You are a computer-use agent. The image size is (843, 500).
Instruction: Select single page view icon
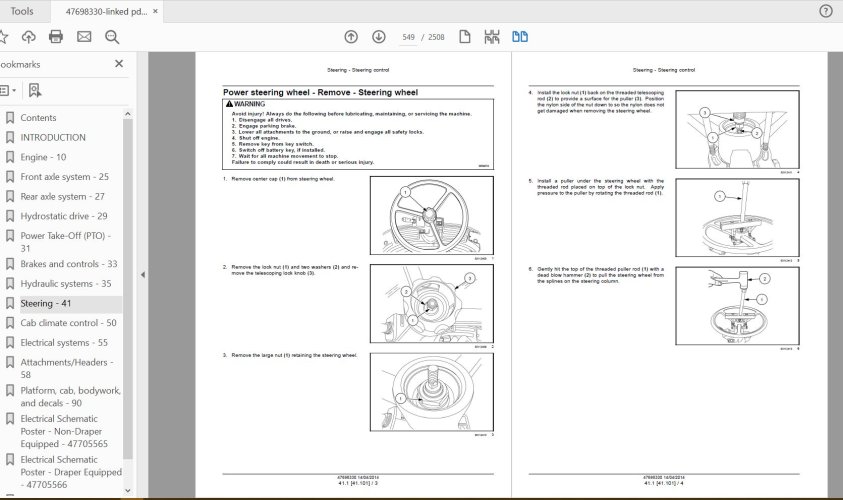[465, 37]
